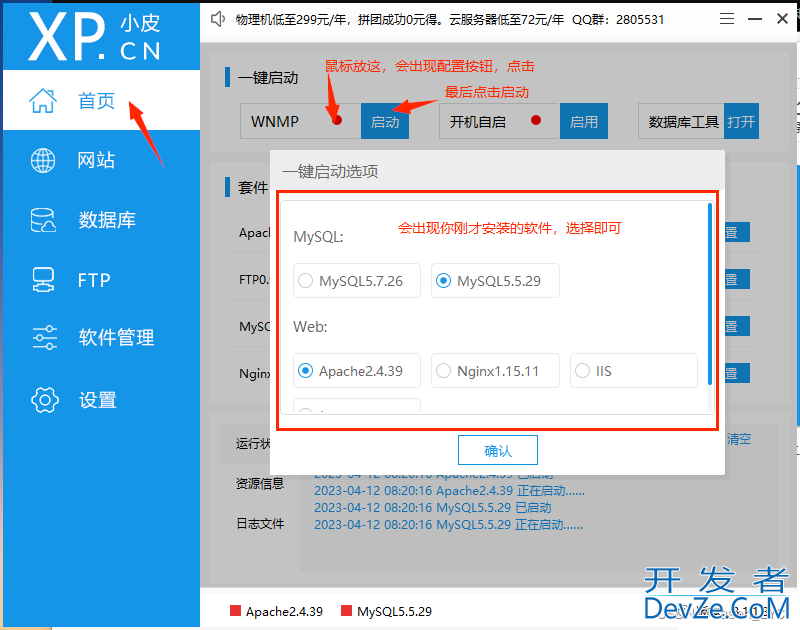Click the globe icon for 网站
Screen dimensions: 800x630
click(43, 160)
